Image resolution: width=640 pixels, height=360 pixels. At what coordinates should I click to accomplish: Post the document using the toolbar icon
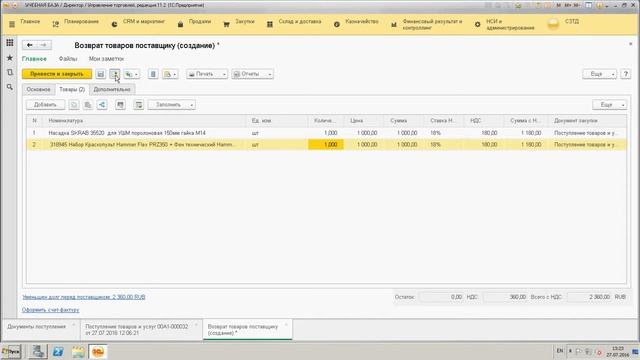coord(116,74)
